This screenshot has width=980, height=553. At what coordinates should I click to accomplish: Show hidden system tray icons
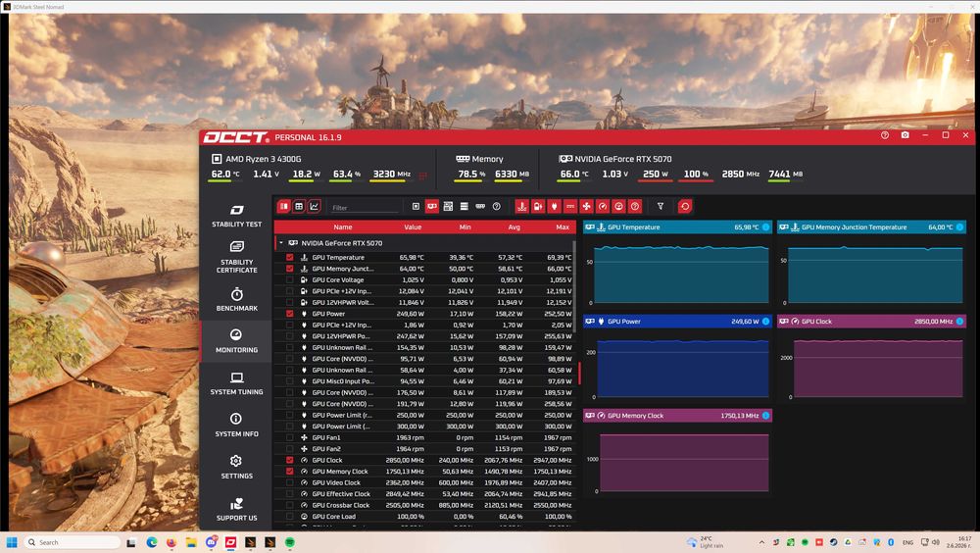(x=761, y=542)
